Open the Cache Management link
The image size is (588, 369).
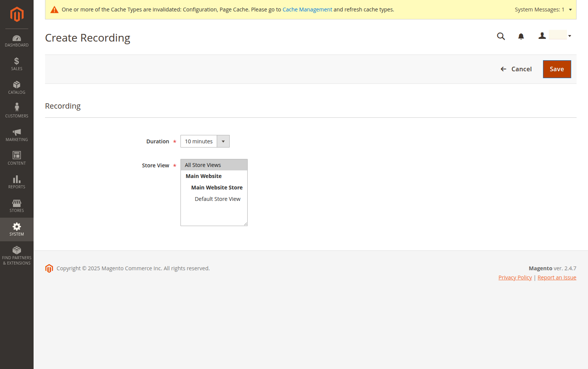(307, 10)
